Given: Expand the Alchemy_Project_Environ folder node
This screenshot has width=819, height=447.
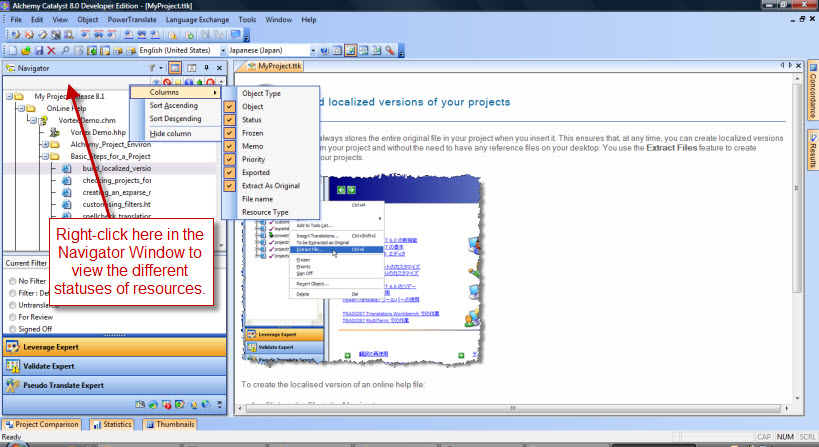Looking at the screenshot, I should coord(45,145).
